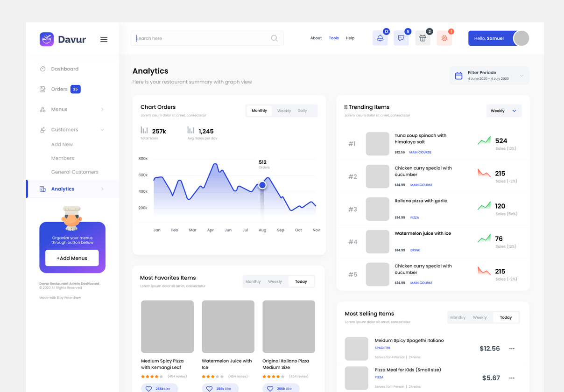Viewport: 564px width, 392px height.
Task: Click the Orders icon in the sidebar
Action: (x=42, y=89)
